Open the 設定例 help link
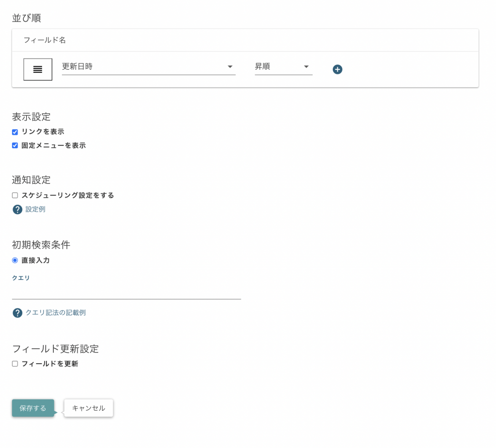496x448 pixels. (35, 209)
